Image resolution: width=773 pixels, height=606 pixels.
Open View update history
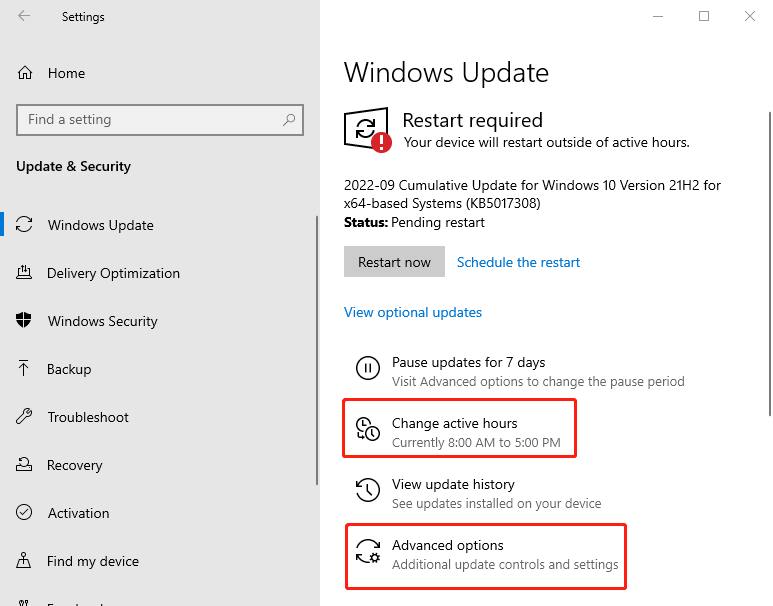click(x=453, y=484)
